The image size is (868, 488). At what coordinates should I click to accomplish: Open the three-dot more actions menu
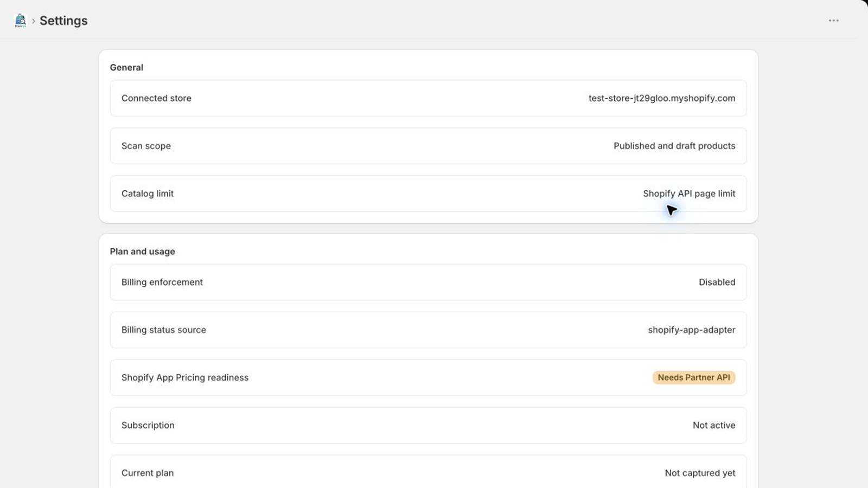[x=834, y=21]
